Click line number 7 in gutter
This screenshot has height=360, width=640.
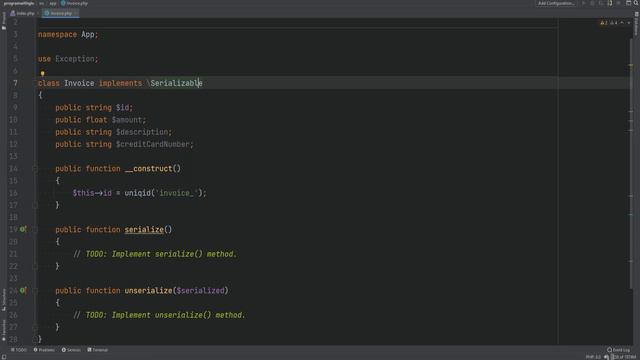click(x=15, y=83)
